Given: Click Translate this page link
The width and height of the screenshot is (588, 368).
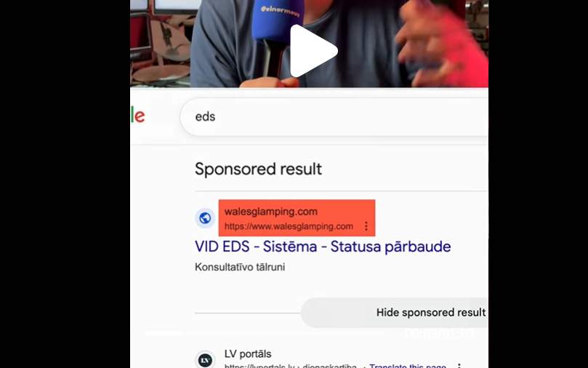Looking at the screenshot, I should pyautogui.click(x=408, y=365).
